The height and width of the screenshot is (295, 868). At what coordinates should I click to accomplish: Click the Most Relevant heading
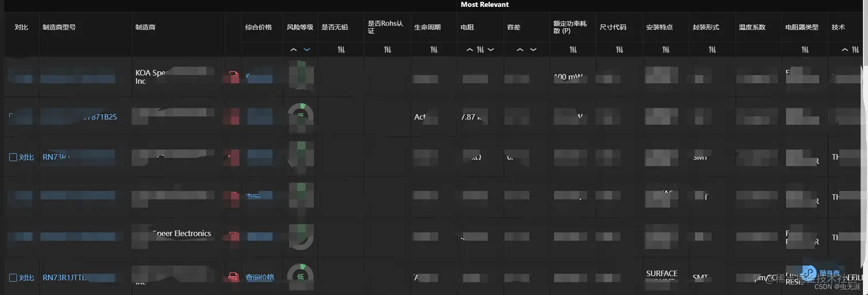click(485, 5)
